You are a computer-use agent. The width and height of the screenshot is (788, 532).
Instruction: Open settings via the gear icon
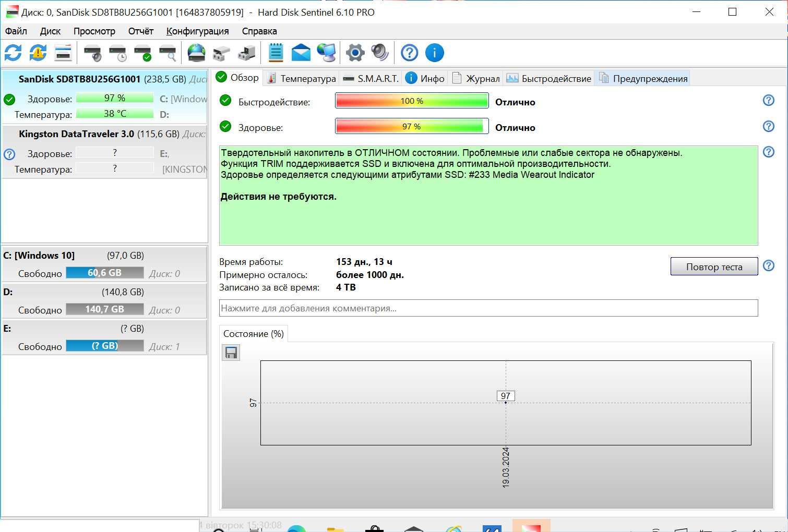[x=355, y=53]
